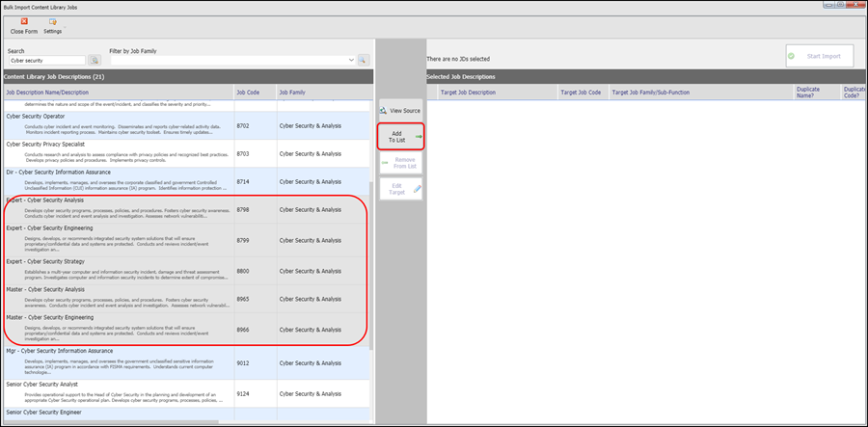Image resolution: width=868 pixels, height=427 pixels.
Task: Select the Cyber Security Privacy Specialist row
Action: [x=188, y=153]
